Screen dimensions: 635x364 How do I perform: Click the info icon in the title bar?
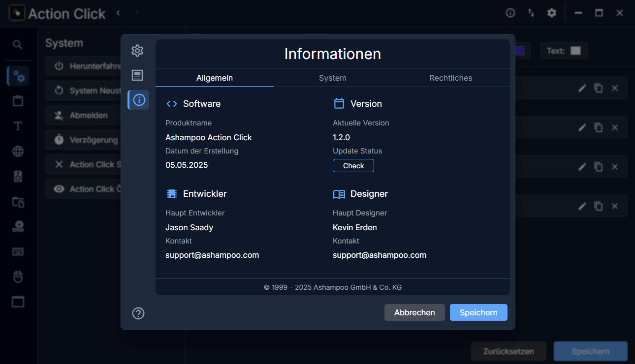tap(510, 13)
